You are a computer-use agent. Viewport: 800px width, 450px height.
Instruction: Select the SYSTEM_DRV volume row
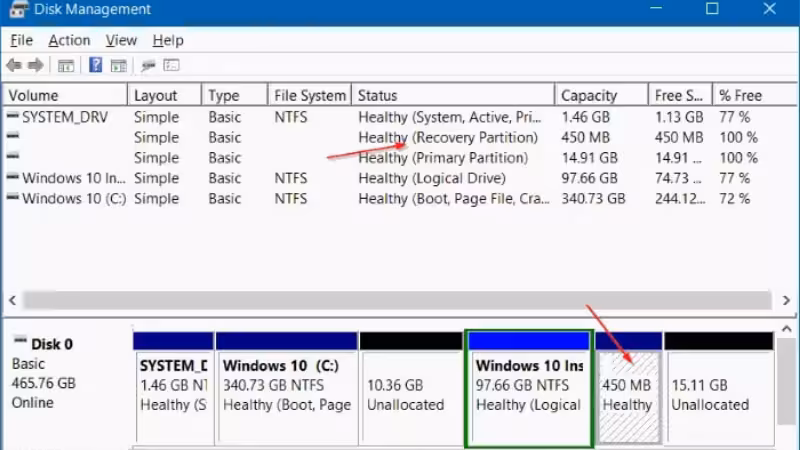[399, 117]
